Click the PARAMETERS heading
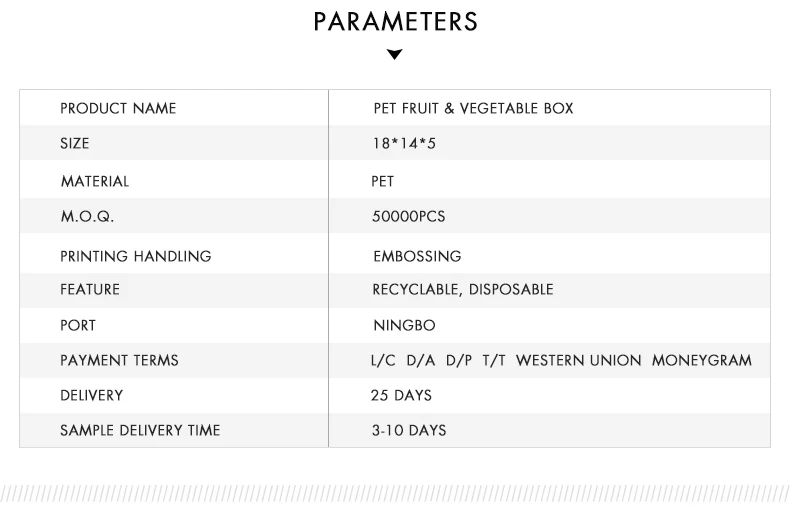 tap(395, 22)
